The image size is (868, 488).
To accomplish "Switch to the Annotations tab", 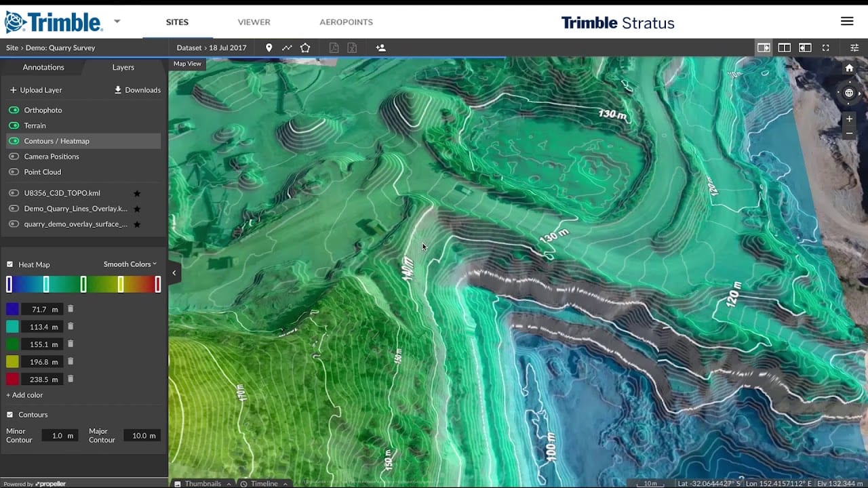I will click(43, 67).
